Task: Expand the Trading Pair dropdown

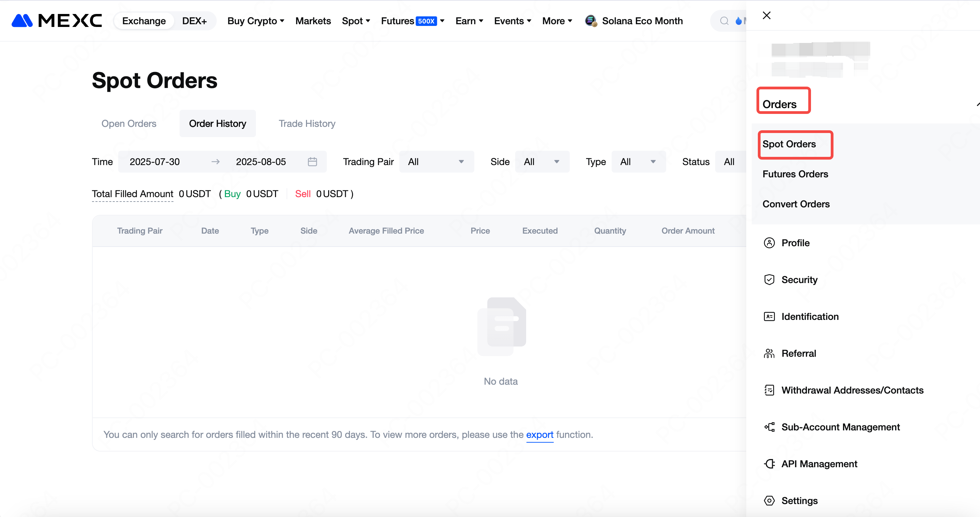Action: tap(436, 162)
